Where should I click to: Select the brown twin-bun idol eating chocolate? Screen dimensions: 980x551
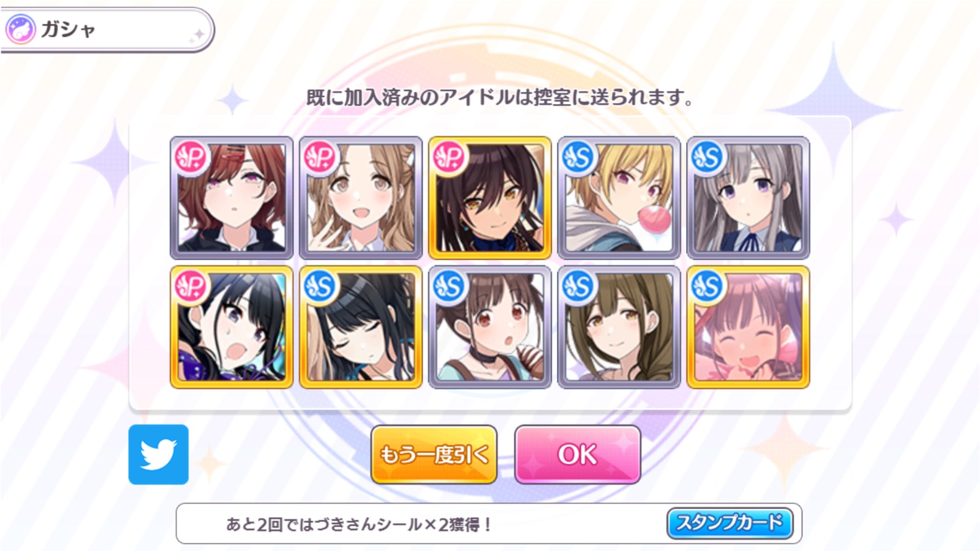(490, 327)
